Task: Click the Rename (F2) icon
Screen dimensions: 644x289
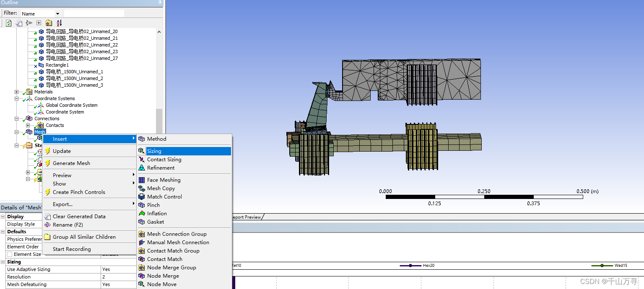Action: tap(47, 225)
